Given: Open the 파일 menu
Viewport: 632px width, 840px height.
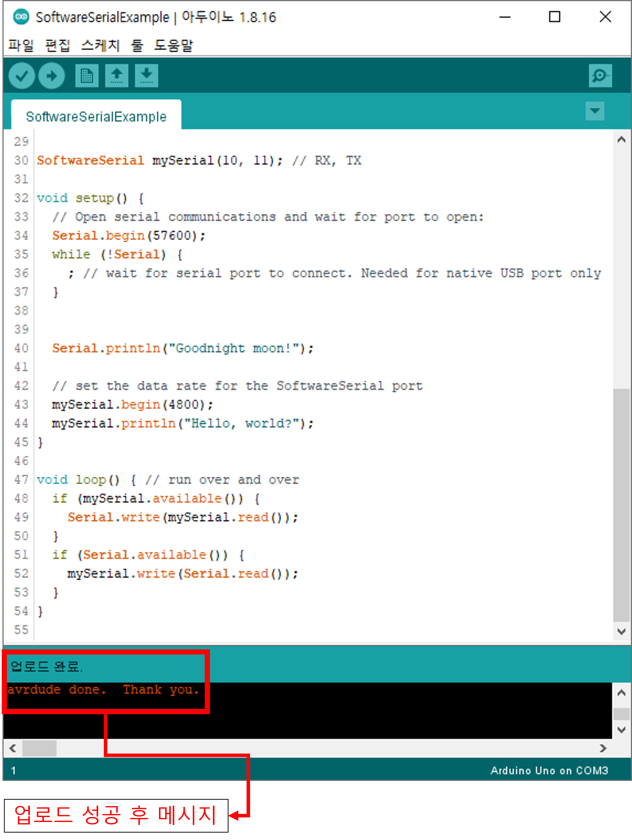Looking at the screenshot, I should 21,45.
